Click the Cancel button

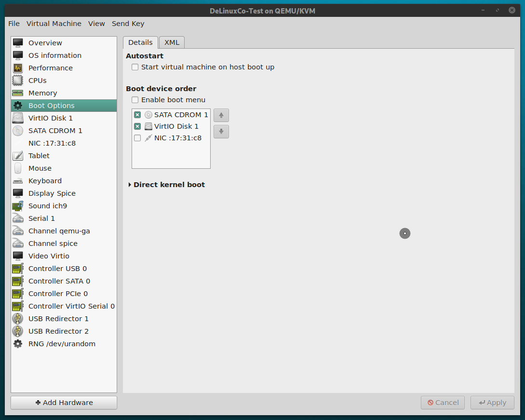click(443, 403)
